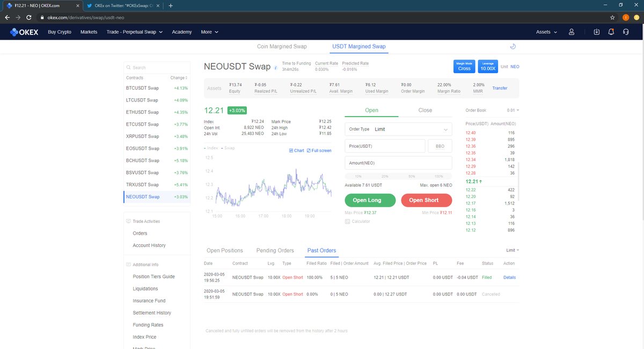
Task: Click the search icon in contracts
Action: pyautogui.click(x=128, y=68)
